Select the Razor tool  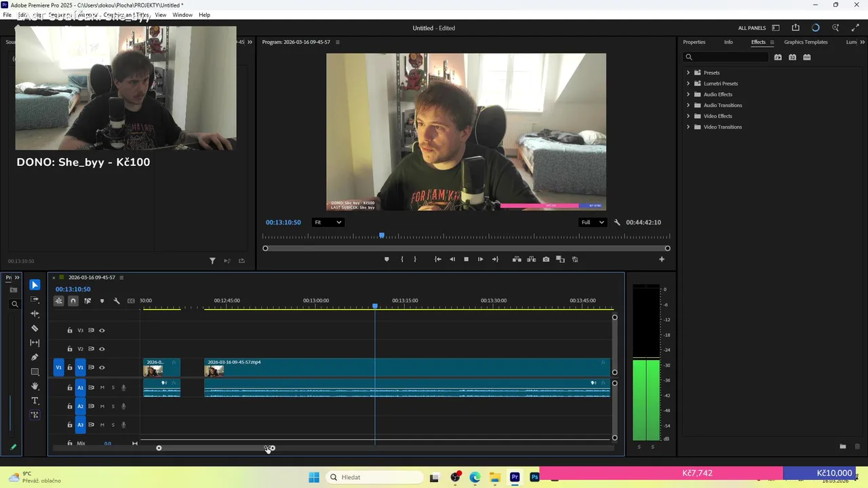35,328
